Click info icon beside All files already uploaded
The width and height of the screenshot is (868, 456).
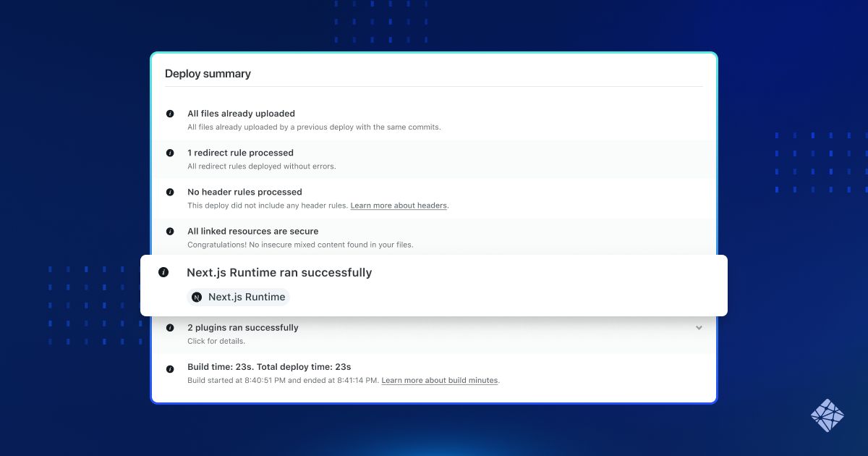tap(170, 114)
